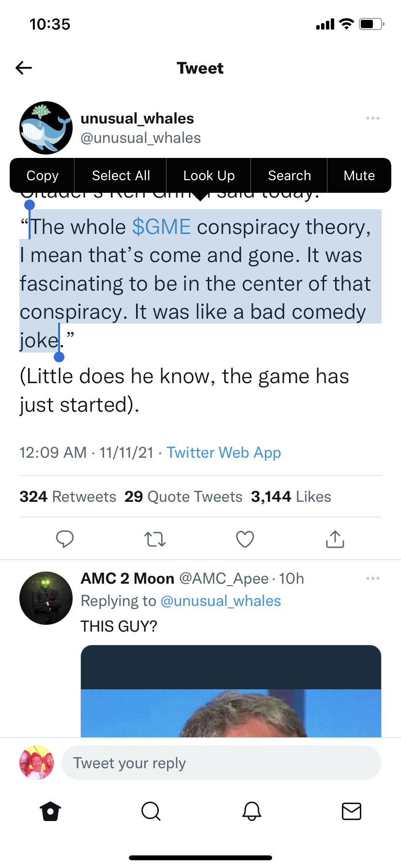The height and width of the screenshot is (868, 401).
Task: Open unusual_whales tweet more options
Action: (373, 119)
